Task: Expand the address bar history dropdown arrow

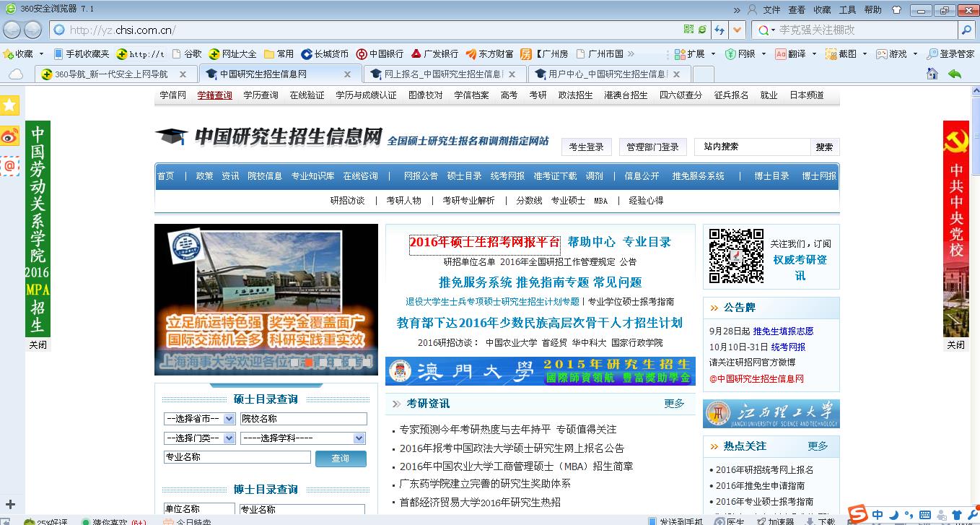Action: click(737, 30)
